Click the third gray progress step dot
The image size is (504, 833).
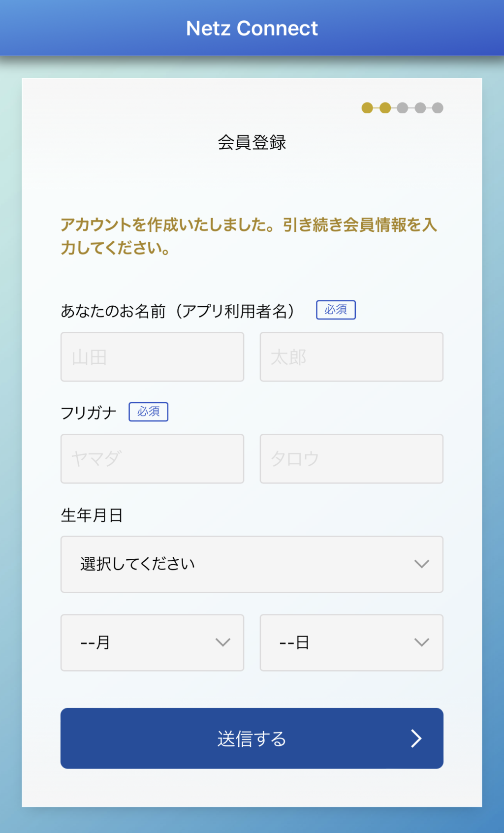pos(403,108)
